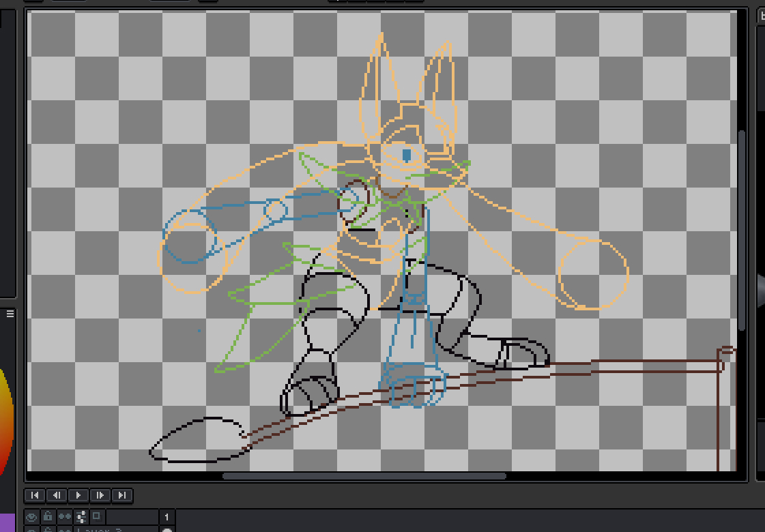Image resolution: width=765 pixels, height=532 pixels.
Task: Open the palette options hamburger menu
Action: click(10, 314)
